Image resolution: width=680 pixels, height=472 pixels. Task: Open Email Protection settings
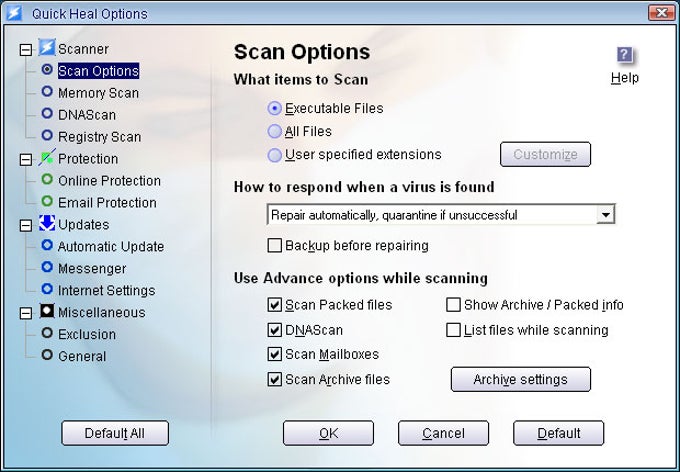click(107, 203)
